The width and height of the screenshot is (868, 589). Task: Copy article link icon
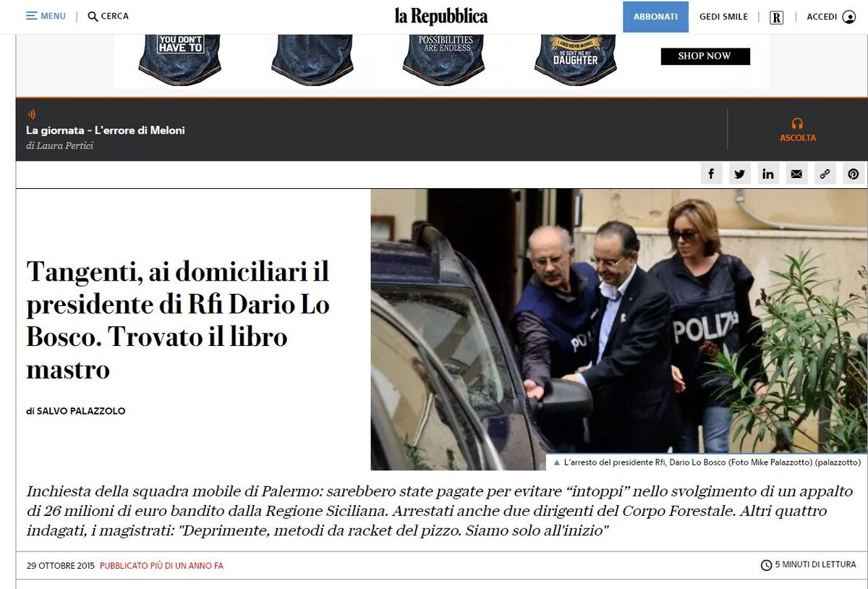coord(825,174)
